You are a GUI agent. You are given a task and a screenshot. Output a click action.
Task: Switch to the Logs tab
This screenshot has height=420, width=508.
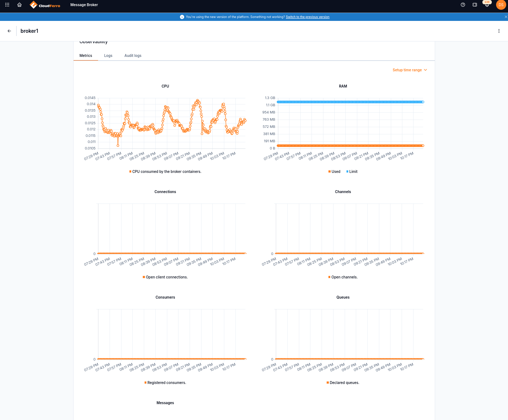(x=108, y=55)
